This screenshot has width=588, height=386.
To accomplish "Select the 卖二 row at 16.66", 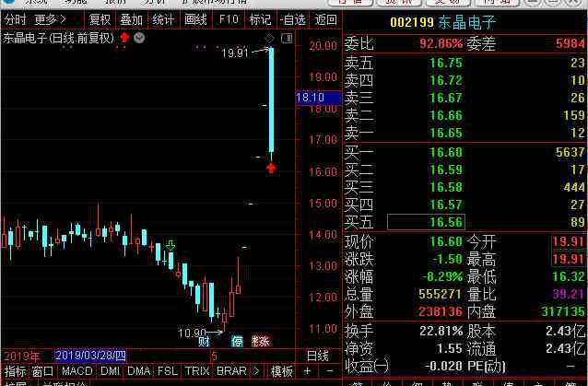I will [465, 115].
